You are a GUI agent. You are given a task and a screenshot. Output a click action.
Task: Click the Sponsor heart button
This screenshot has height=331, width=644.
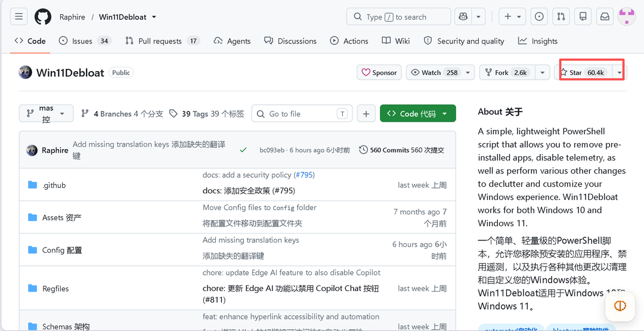click(379, 73)
